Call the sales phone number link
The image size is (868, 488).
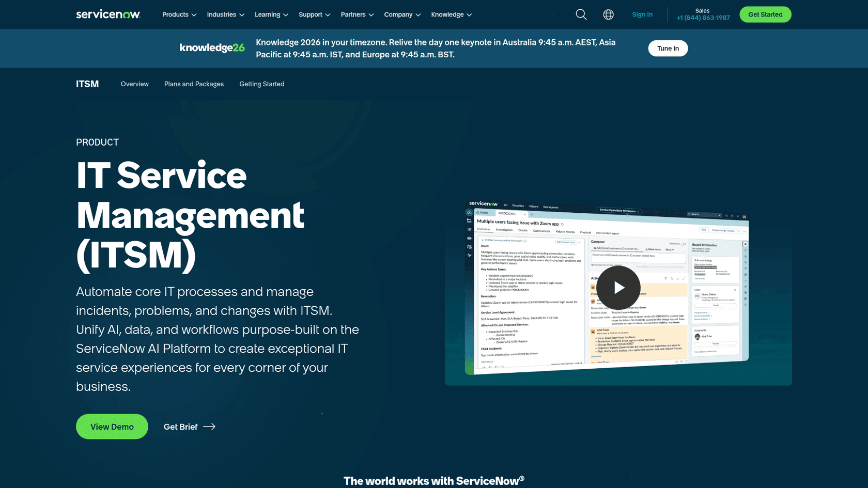pos(703,18)
